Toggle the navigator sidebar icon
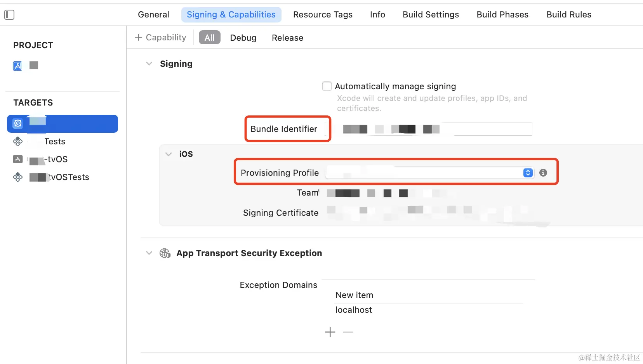643x364 pixels. pyautogui.click(x=9, y=15)
